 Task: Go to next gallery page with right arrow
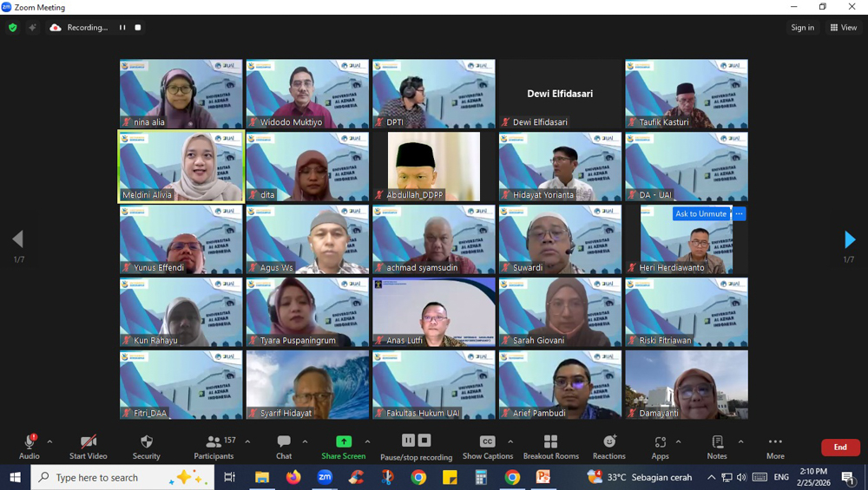(x=850, y=239)
